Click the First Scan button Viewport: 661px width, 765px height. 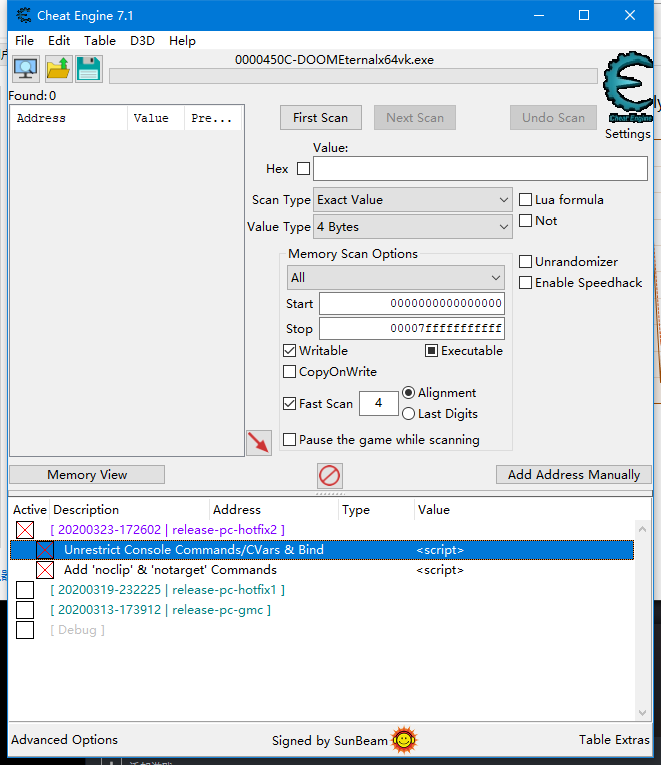pyautogui.click(x=321, y=118)
